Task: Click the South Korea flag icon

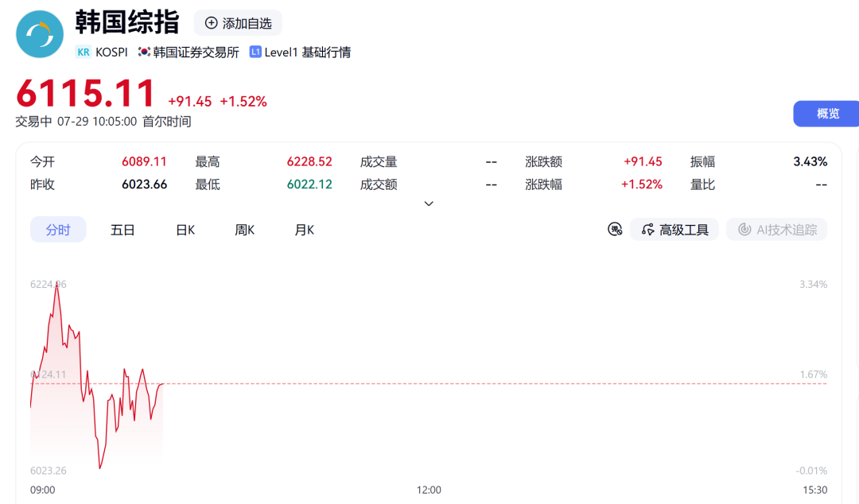Action: (144, 52)
